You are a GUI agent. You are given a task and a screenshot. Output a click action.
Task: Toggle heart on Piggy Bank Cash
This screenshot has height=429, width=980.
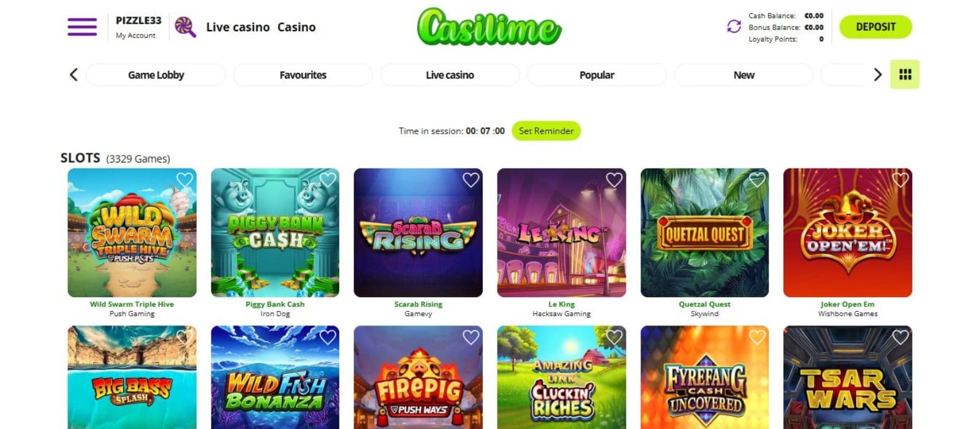(328, 180)
